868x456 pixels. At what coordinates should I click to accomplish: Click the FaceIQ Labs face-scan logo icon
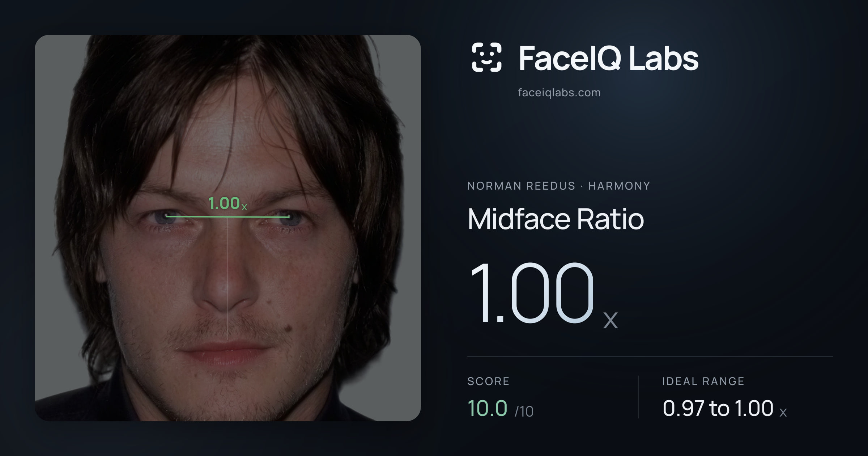(x=486, y=57)
